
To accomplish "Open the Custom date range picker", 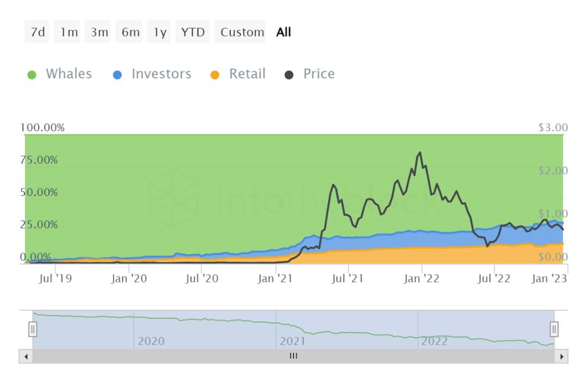I will 242,32.
